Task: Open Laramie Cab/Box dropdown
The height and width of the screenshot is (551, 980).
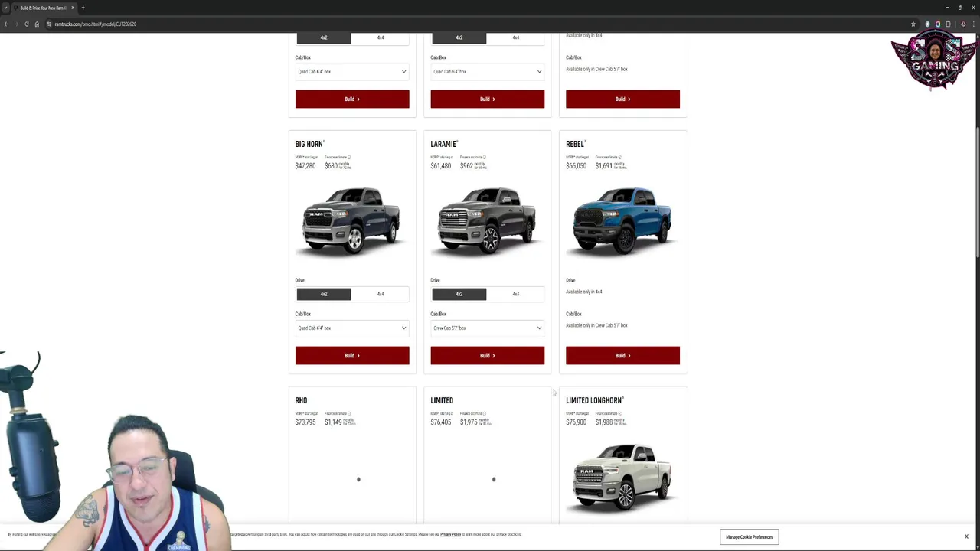Action: (487, 328)
